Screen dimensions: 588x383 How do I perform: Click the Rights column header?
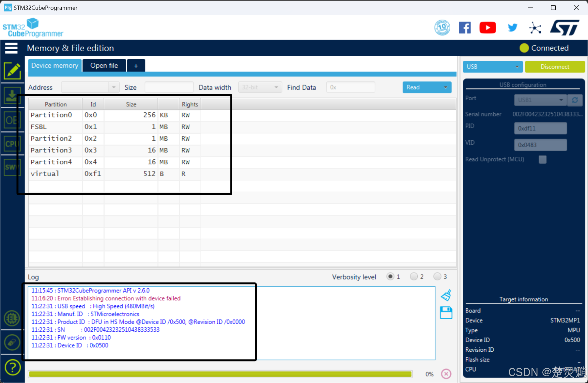click(190, 104)
